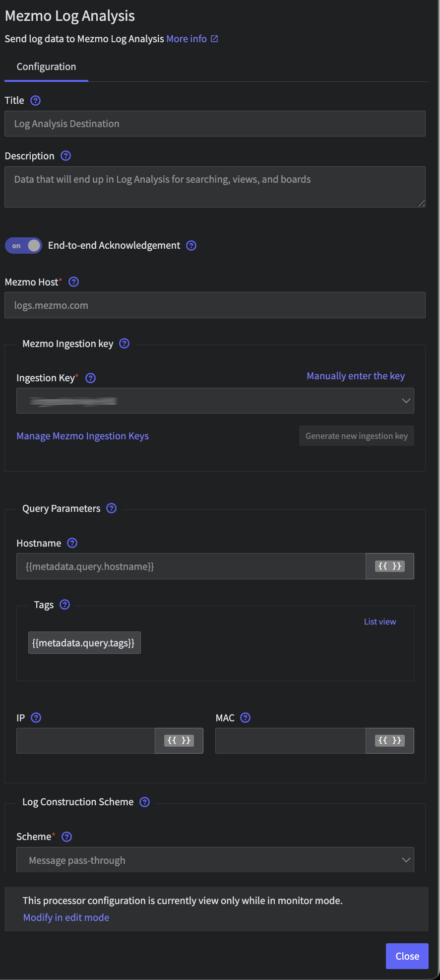Screen dimensions: 440x980
Task: Click the Log Construction Scheme help icon
Action: 145,802
